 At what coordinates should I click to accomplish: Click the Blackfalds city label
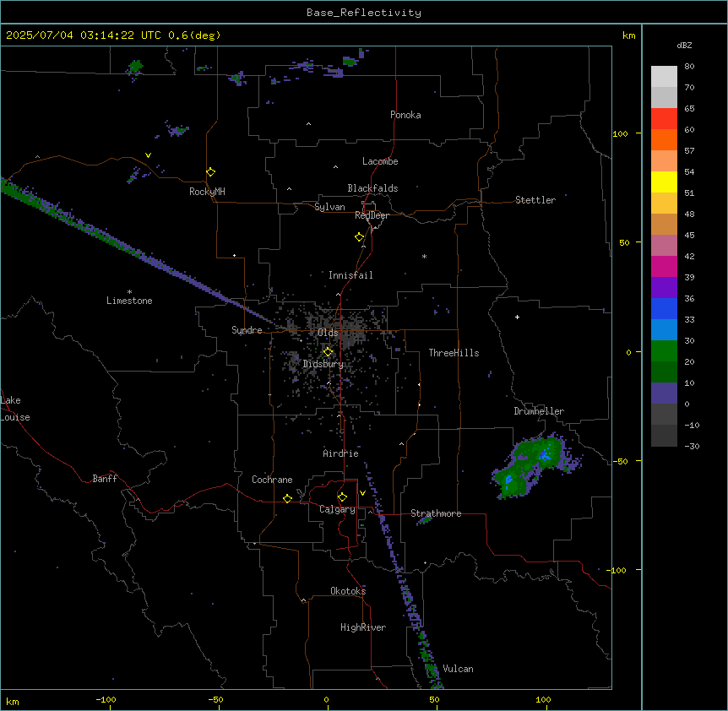click(372, 188)
